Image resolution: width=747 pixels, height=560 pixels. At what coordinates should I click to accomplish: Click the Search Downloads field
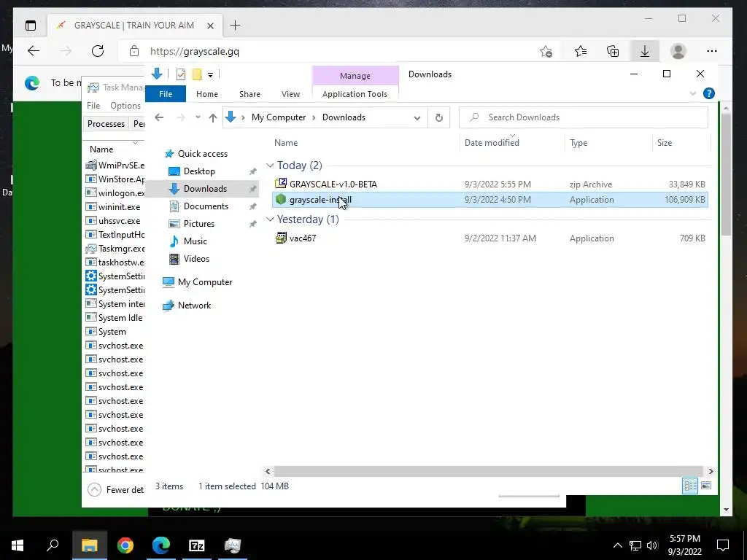583,117
